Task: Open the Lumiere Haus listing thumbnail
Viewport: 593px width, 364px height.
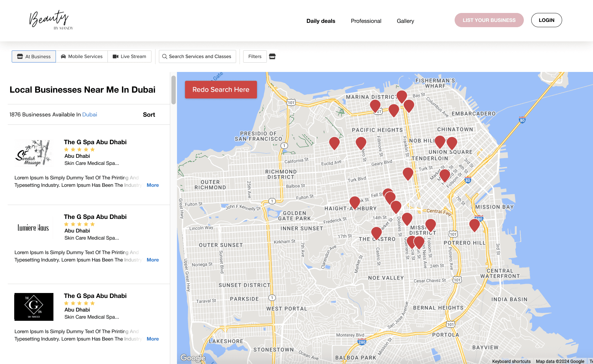Action: click(33, 228)
